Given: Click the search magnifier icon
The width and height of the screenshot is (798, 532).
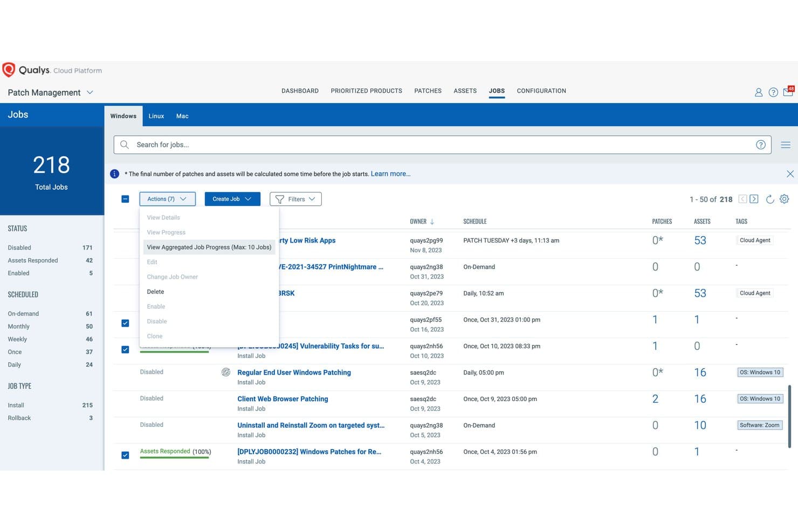Looking at the screenshot, I should pyautogui.click(x=125, y=144).
